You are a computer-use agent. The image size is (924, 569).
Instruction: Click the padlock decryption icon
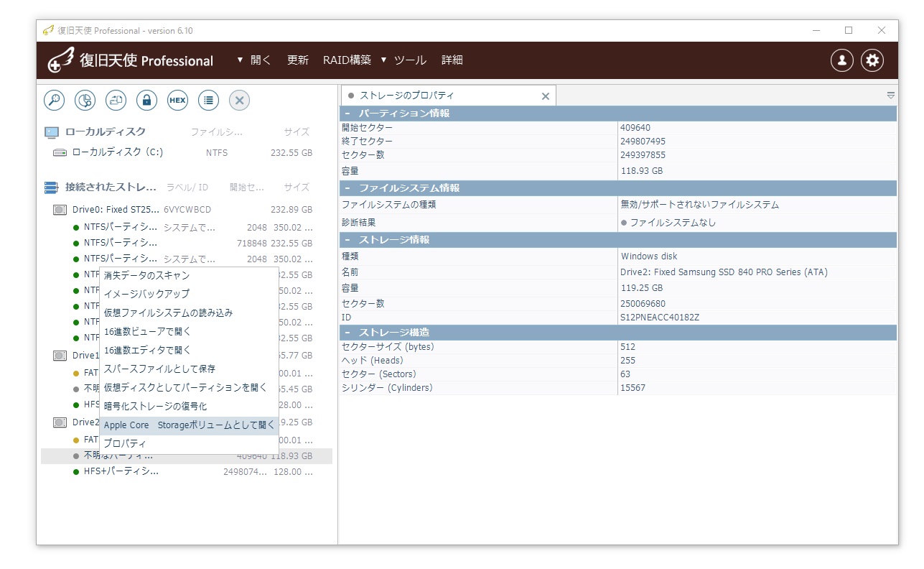click(x=146, y=100)
